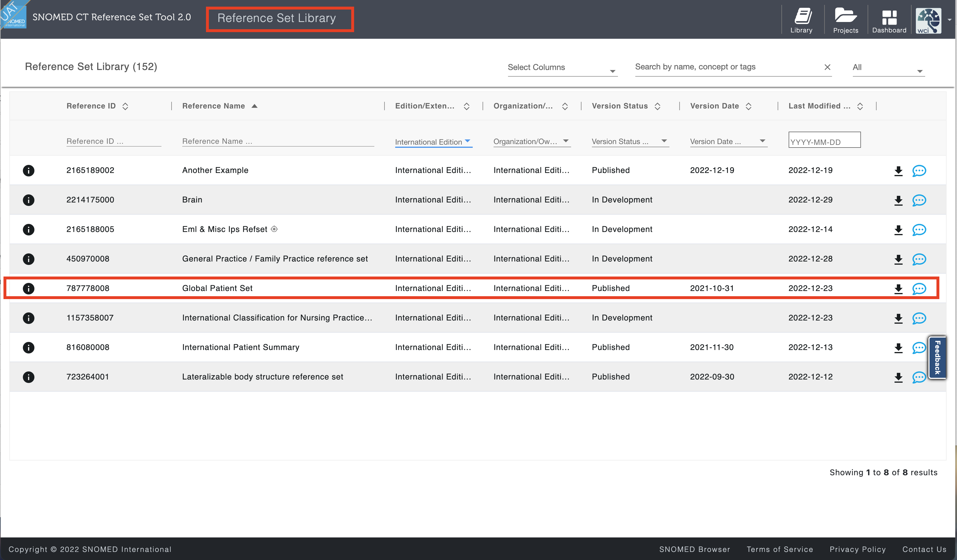Screen dimensions: 957x560
Task: Download the Global Patient Set
Action: click(898, 289)
